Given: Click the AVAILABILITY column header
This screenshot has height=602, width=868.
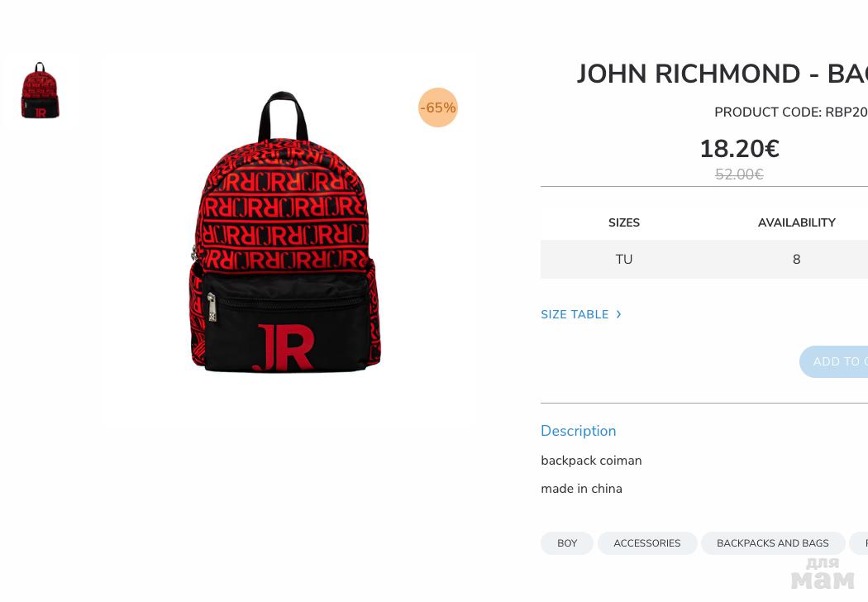Looking at the screenshot, I should pos(797,222).
